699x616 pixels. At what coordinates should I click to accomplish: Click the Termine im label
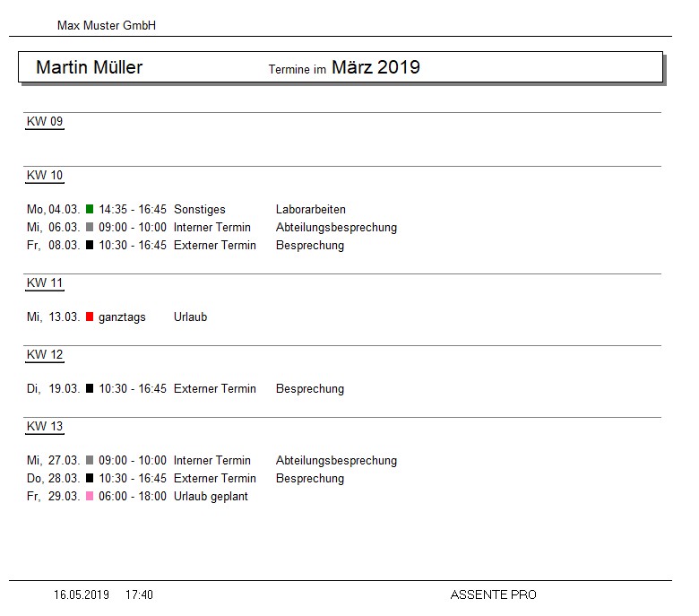298,70
